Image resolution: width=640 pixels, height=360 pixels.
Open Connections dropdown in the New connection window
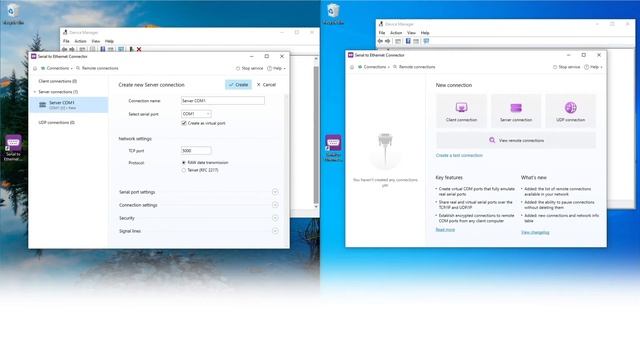point(374,67)
